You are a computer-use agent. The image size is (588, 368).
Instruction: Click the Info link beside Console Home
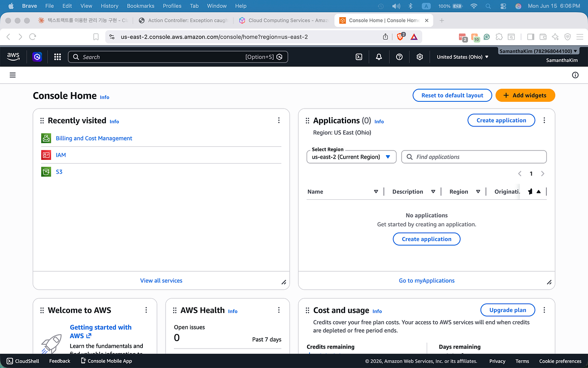tap(105, 97)
